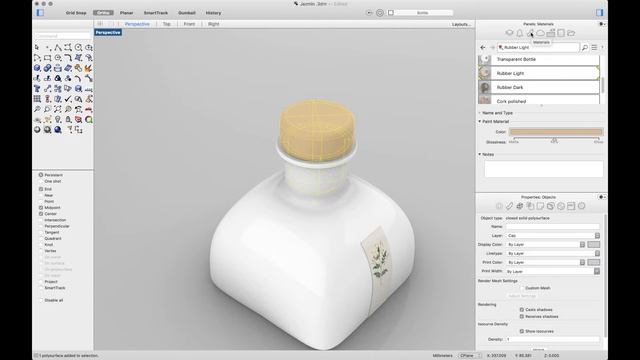Toggle Casts shadows checkbox
Screen dimensions: 640x360
coord(522,309)
